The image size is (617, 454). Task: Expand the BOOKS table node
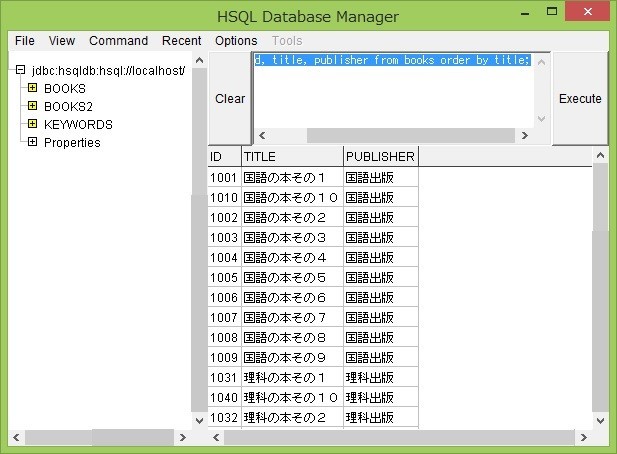[x=32, y=88]
